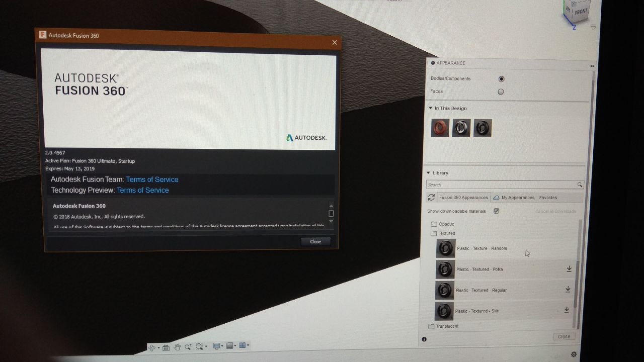The image size is (644, 362).
Task: Close the Autodesk Fusion 360 dialog with X
Action: pos(335,43)
